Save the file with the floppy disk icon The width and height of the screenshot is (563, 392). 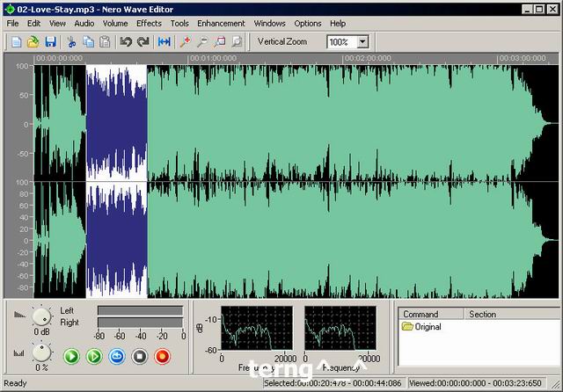pos(50,42)
